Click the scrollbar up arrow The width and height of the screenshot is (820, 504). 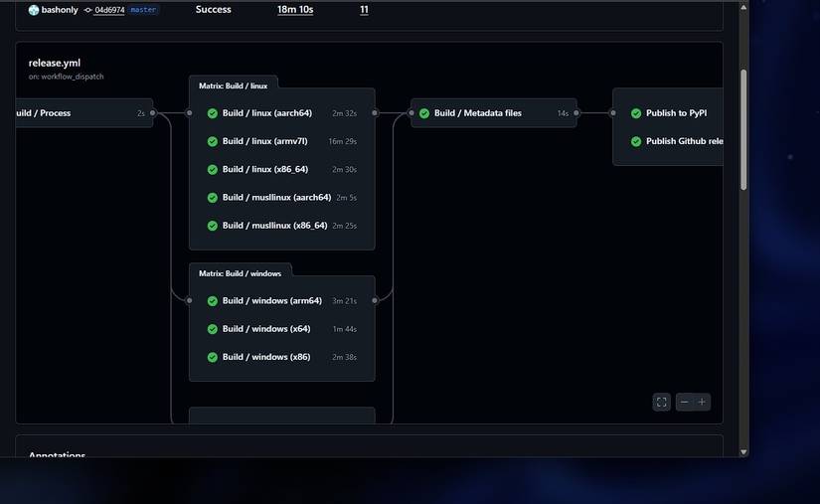[743, 7]
